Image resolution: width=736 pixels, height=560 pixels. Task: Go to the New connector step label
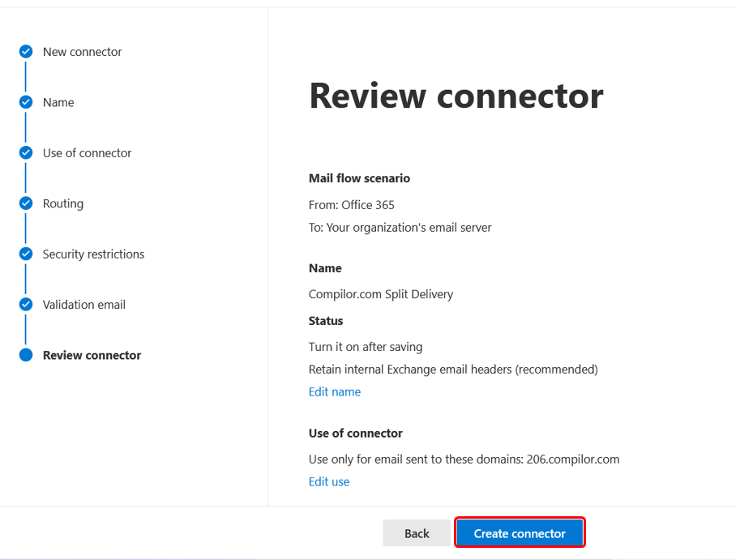click(x=82, y=52)
